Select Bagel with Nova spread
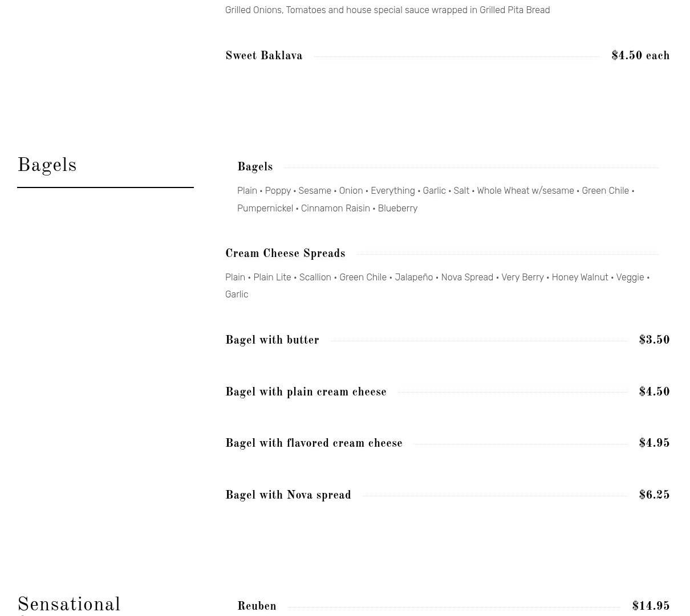 click(x=288, y=495)
